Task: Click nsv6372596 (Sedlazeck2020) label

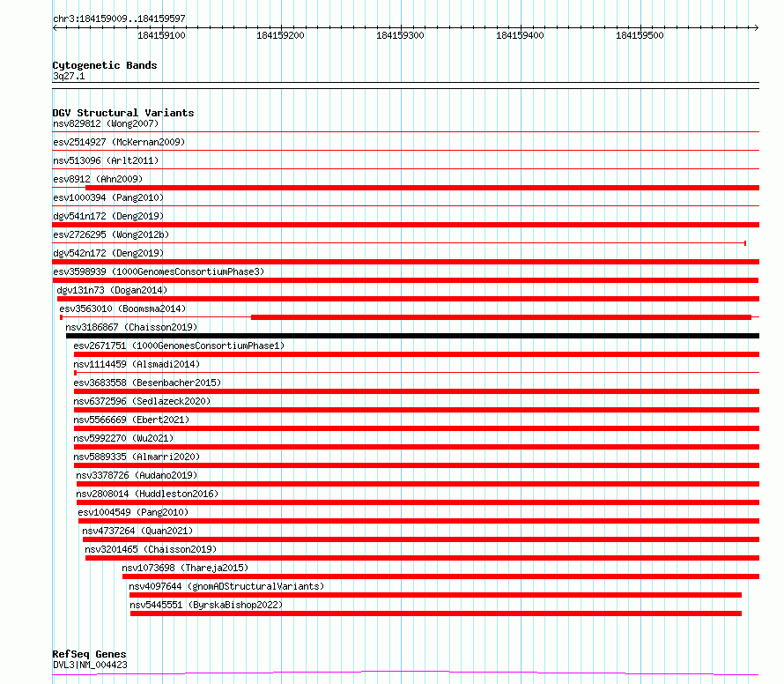Action: point(142,401)
